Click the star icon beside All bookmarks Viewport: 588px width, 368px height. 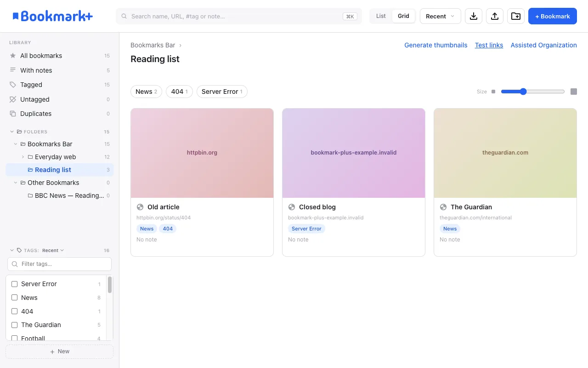13,56
